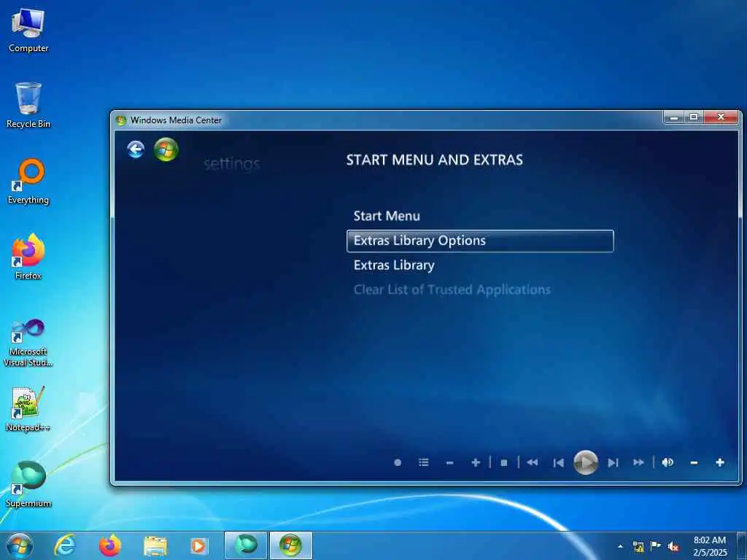The height and width of the screenshot is (560, 747).
Task: Select the Everything desktop shortcut
Action: [28, 182]
